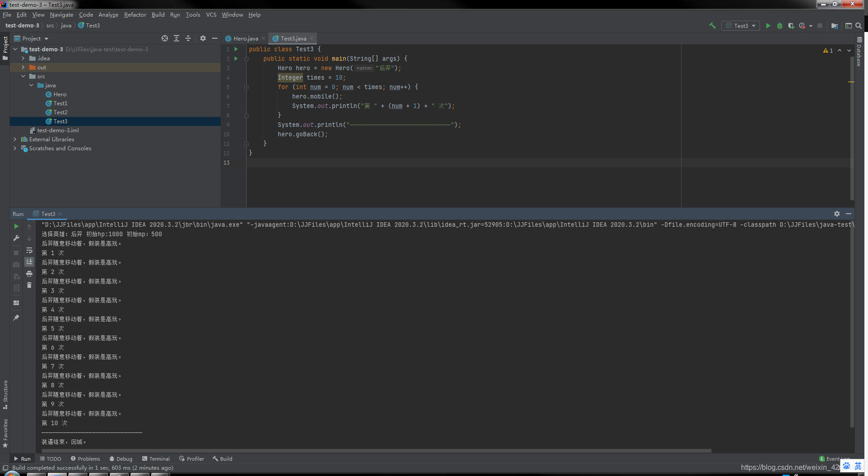Click the run gutter icon beside class Test3
Viewport: 868px width, 476px height.
click(236, 49)
